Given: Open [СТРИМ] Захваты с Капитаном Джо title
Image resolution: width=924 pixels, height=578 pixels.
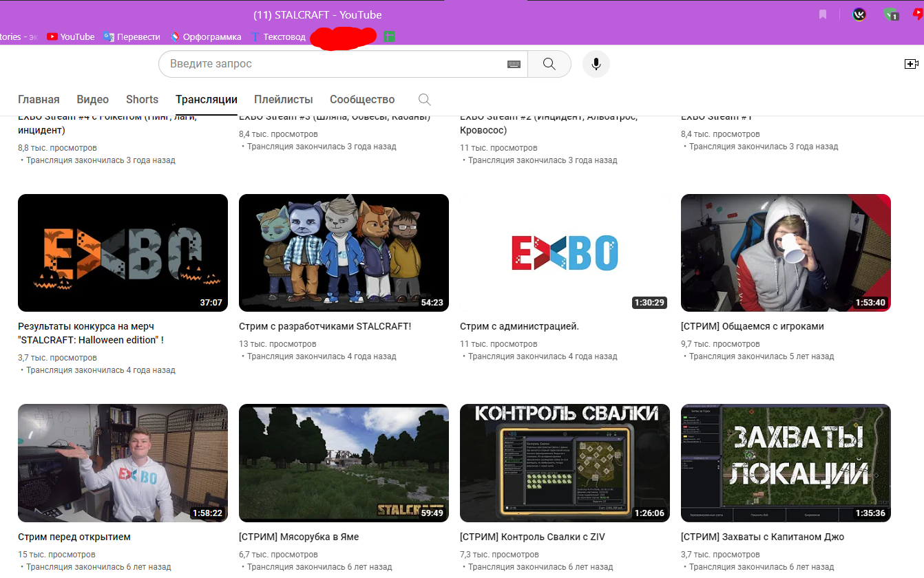Looking at the screenshot, I should click(762, 537).
